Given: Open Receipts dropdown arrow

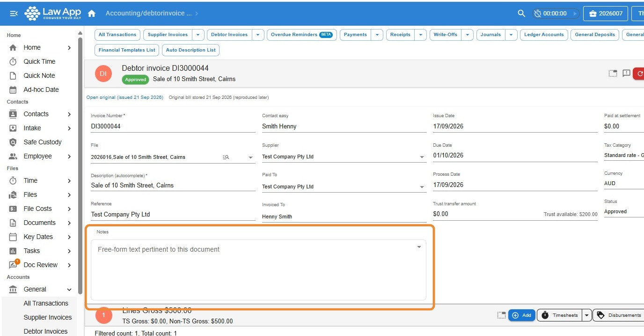Looking at the screenshot, I should (420, 35).
